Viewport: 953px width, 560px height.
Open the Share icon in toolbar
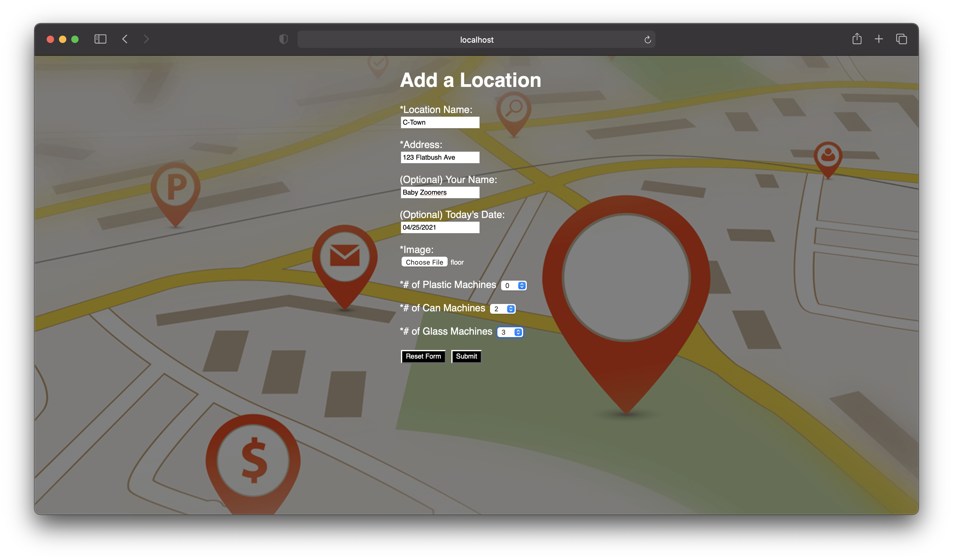[x=857, y=39]
